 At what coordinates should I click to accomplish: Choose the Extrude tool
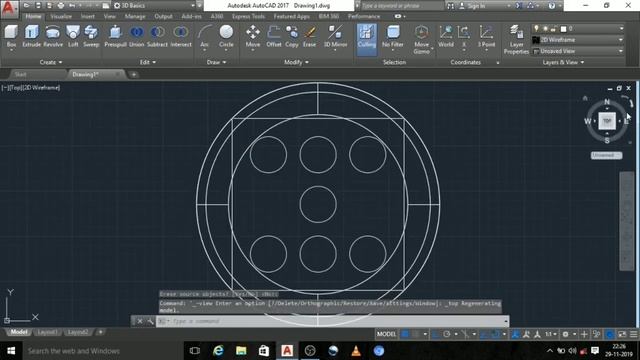(31, 36)
